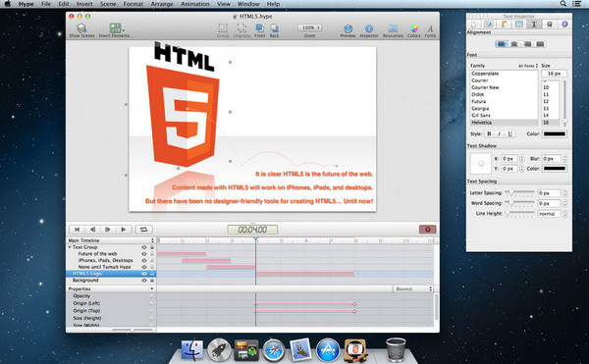Toggle visibility of HTML5 Logo layer
Image resolution: width=589 pixels, height=364 pixels.
pyautogui.click(x=144, y=274)
